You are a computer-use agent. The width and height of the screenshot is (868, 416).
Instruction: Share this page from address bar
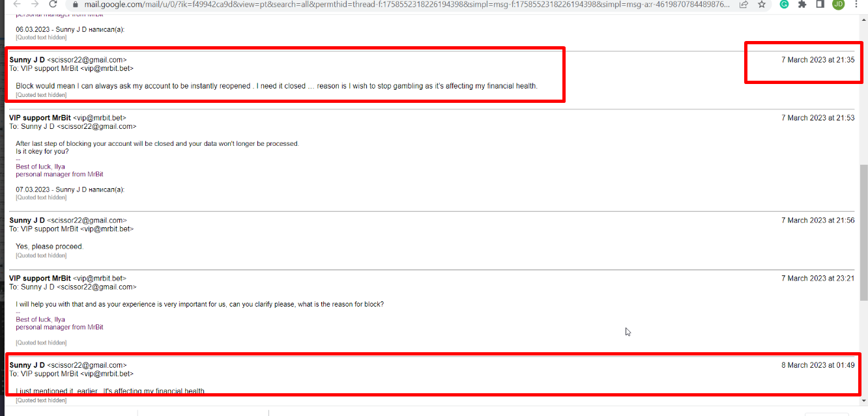[x=744, y=4]
